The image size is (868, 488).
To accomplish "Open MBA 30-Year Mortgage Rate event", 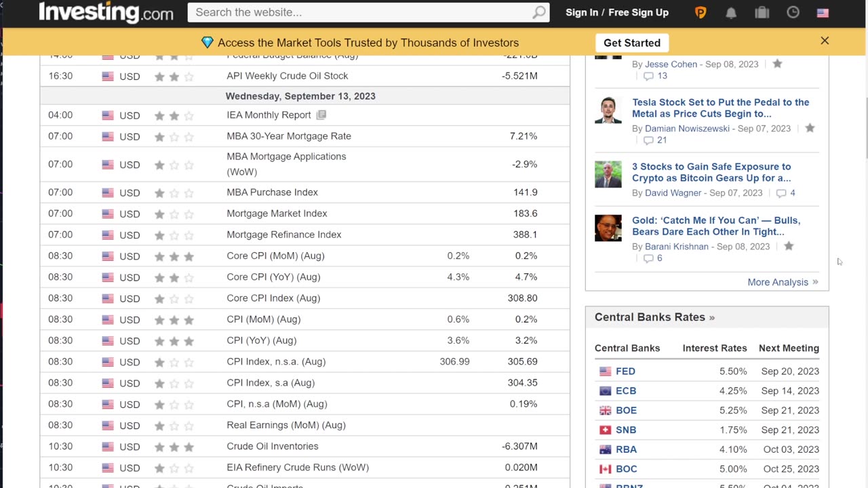I will click(289, 136).
